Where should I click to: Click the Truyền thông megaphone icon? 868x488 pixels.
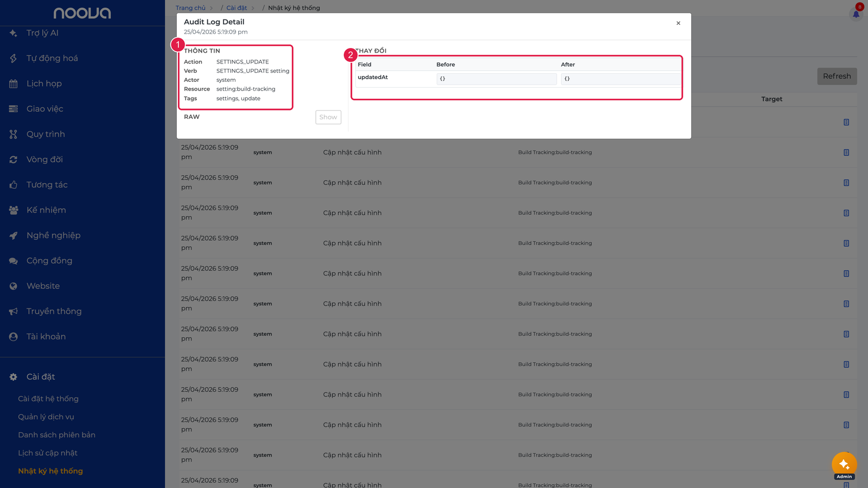click(x=14, y=311)
